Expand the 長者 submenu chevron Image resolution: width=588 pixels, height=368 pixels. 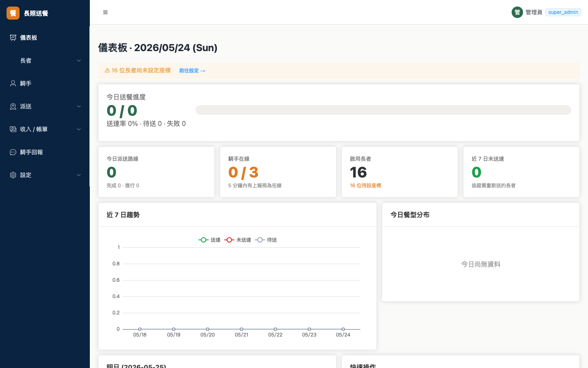(x=79, y=61)
